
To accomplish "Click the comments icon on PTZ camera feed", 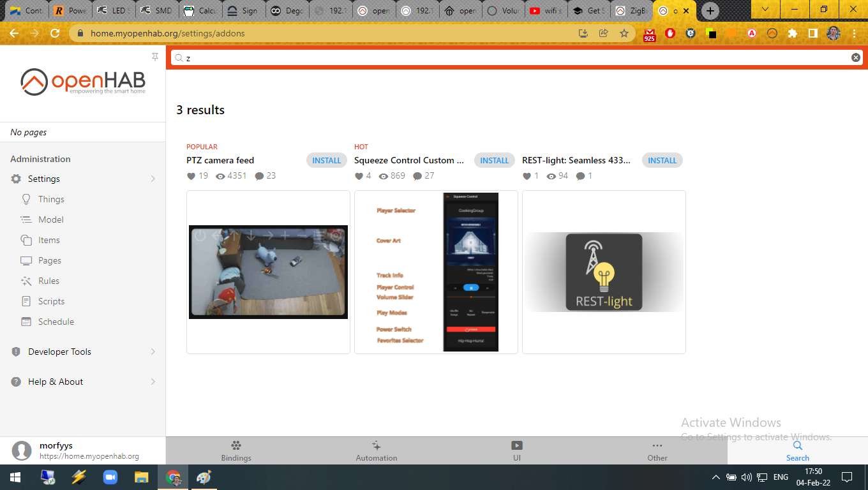I will [x=259, y=176].
